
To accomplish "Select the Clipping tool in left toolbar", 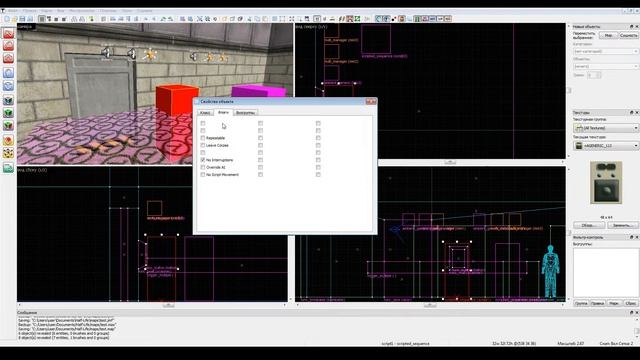I will [8, 141].
